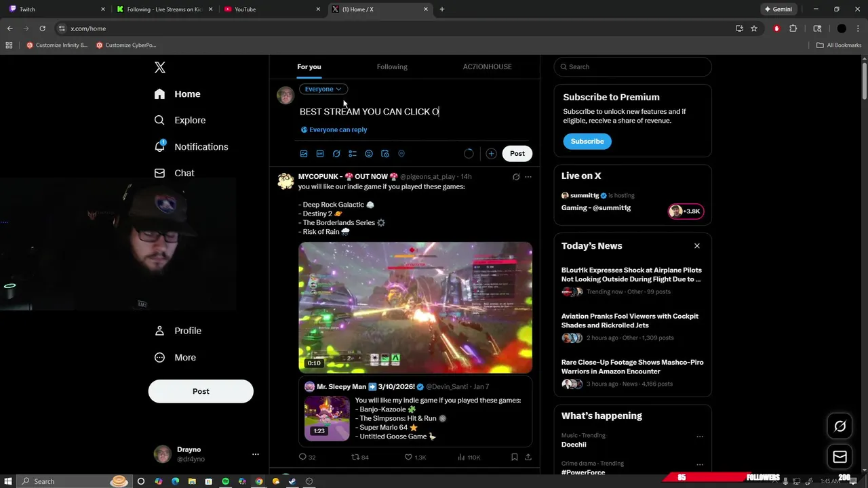Screen dimensions: 868x488
Task: Click the composer Post button
Action: (x=517, y=153)
